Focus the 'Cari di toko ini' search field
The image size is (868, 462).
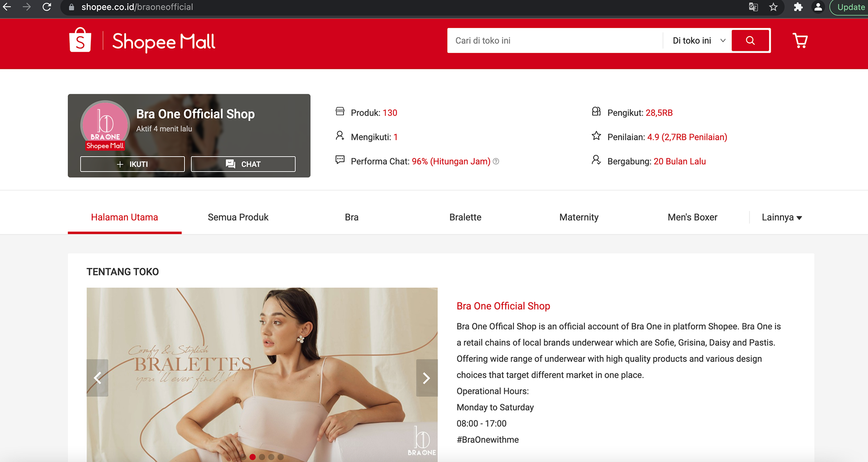pyautogui.click(x=555, y=41)
